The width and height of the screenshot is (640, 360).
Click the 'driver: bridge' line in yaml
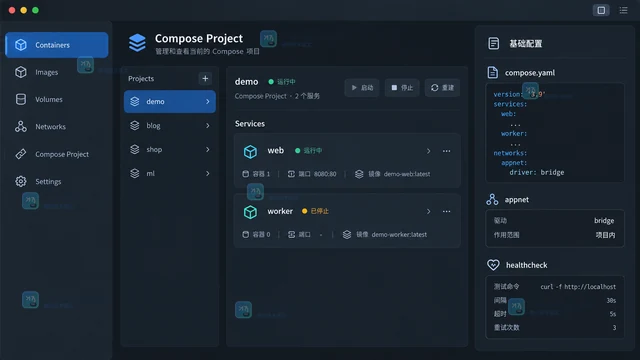pos(536,172)
